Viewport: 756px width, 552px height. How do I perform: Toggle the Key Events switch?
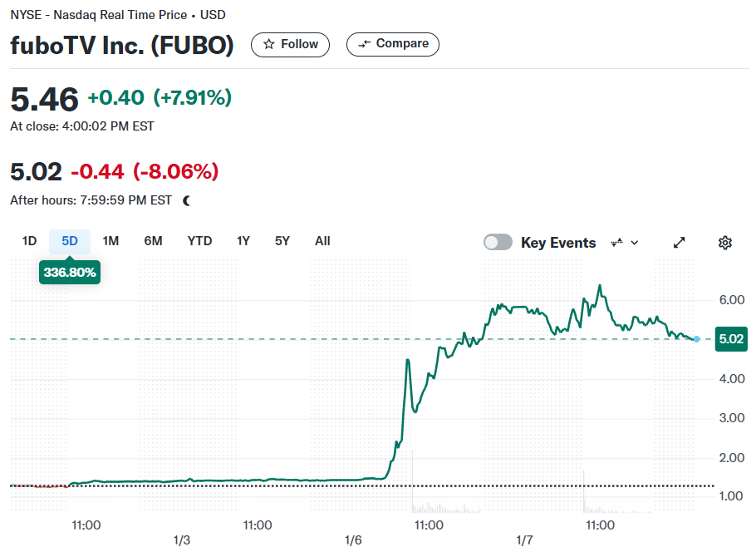[x=498, y=242]
